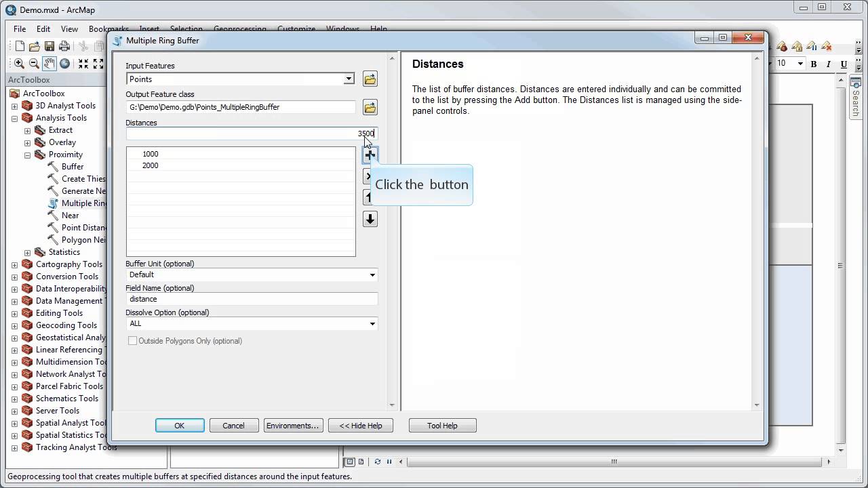
Task: Expand Cartography Tools toolbox
Action: pos(15,264)
